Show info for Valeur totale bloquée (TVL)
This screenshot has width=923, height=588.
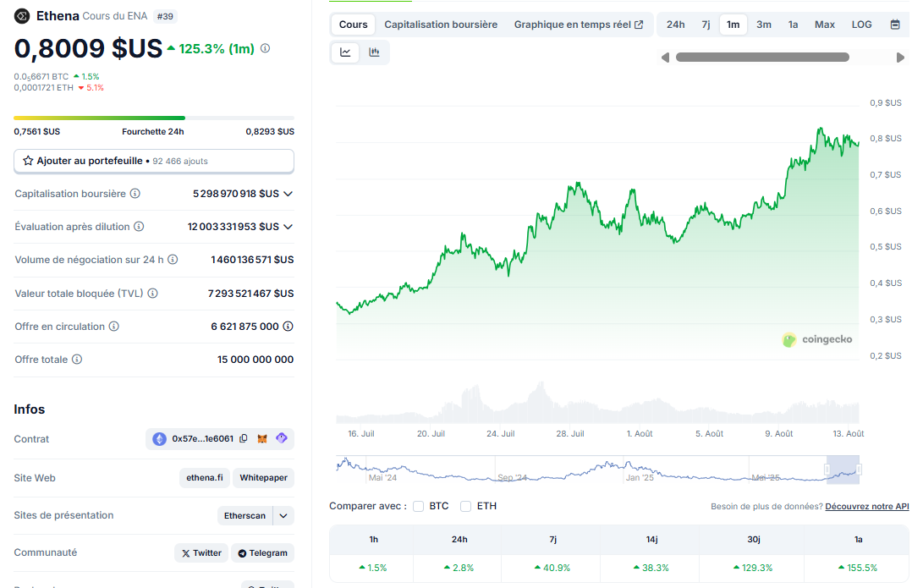coord(152,293)
